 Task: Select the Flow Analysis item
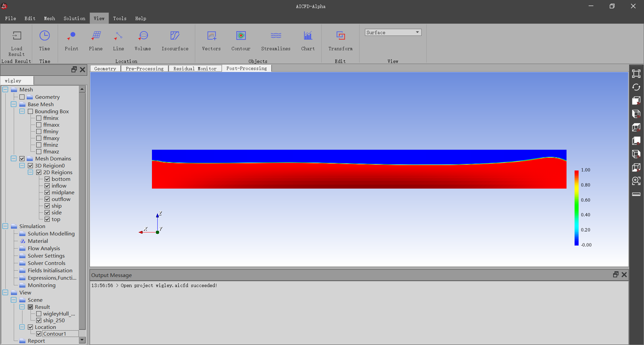point(44,248)
